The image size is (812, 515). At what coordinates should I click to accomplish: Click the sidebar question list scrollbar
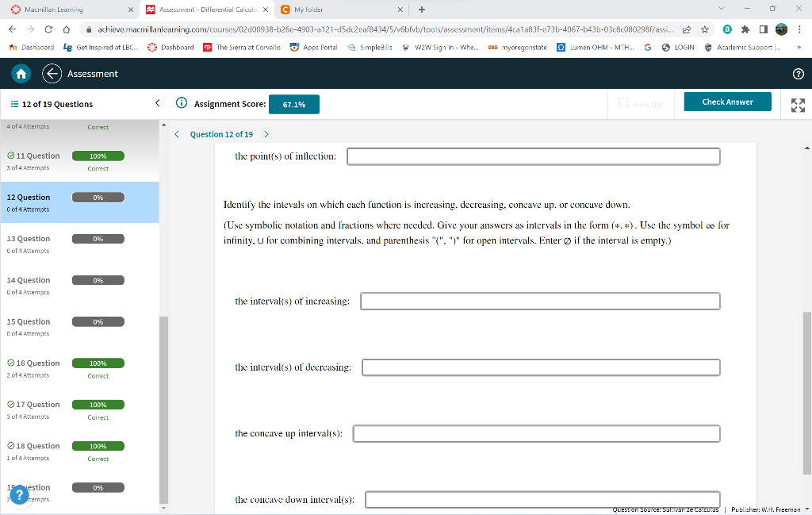point(163,409)
